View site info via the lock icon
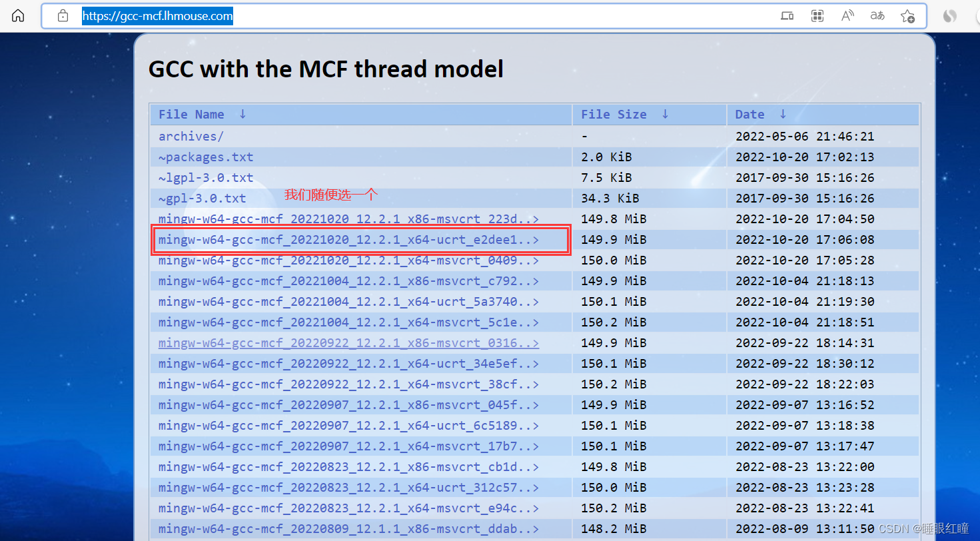This screenshot has width=980, height=541. tap(63, 16)
